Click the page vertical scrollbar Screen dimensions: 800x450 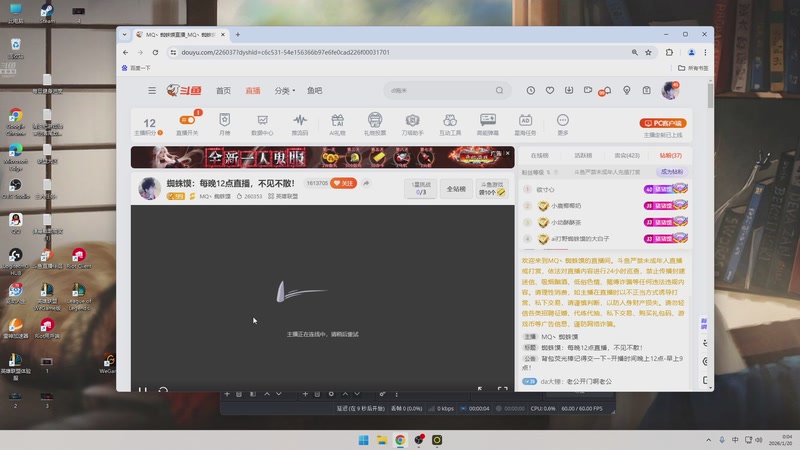[x=710, y=96]
